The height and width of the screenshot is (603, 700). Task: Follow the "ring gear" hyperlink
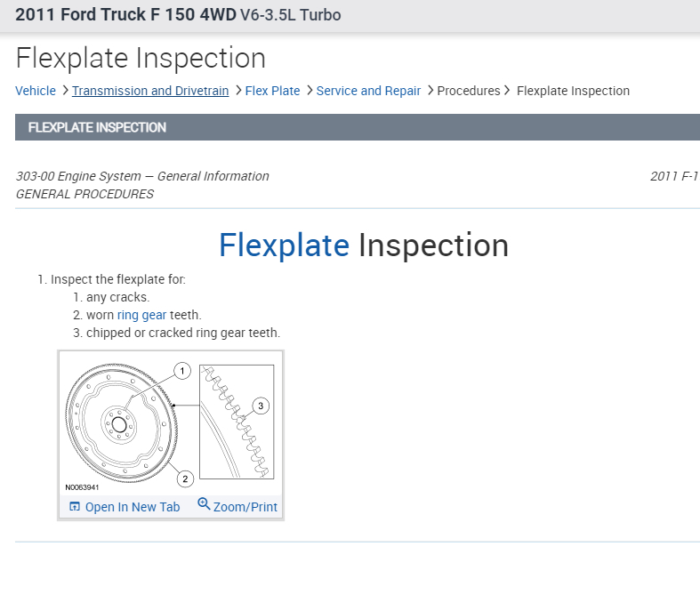pyautogui.click(x=141, y=315)
